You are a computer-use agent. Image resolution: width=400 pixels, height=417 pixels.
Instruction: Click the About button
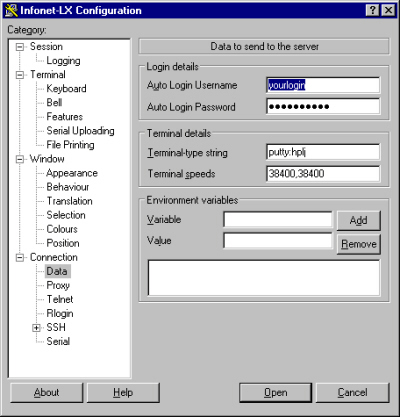pos(46,393)
